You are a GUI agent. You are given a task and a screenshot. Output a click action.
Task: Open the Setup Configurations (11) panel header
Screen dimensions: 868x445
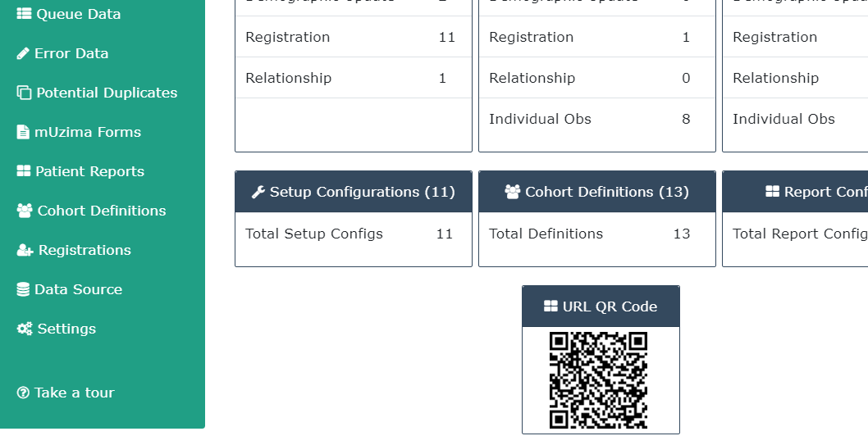[353, 192]
